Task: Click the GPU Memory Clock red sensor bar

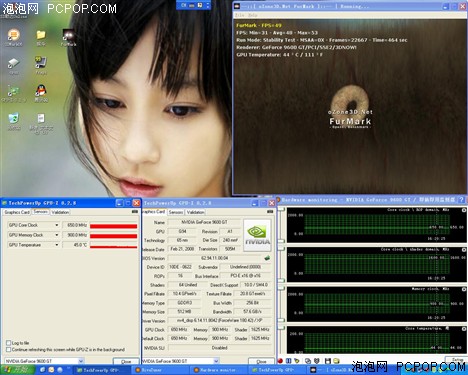Action: tap(113, 236)
